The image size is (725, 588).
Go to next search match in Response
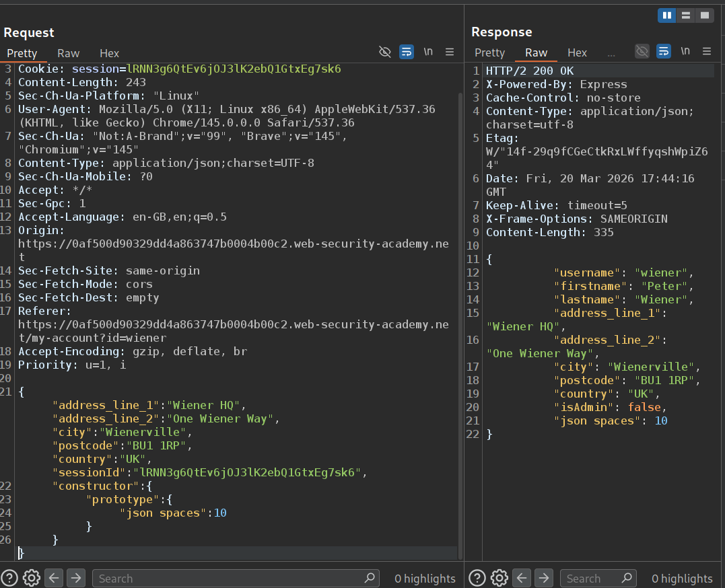coord(544,578)
